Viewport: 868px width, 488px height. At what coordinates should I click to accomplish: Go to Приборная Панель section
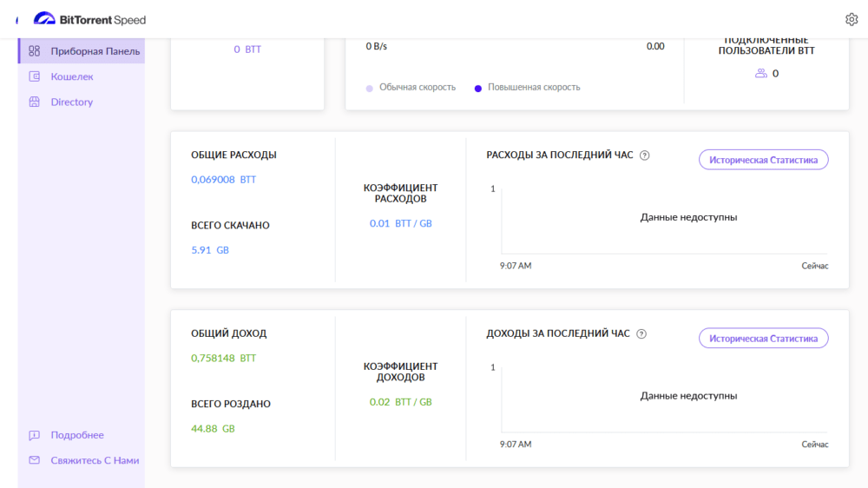[95, 51]
